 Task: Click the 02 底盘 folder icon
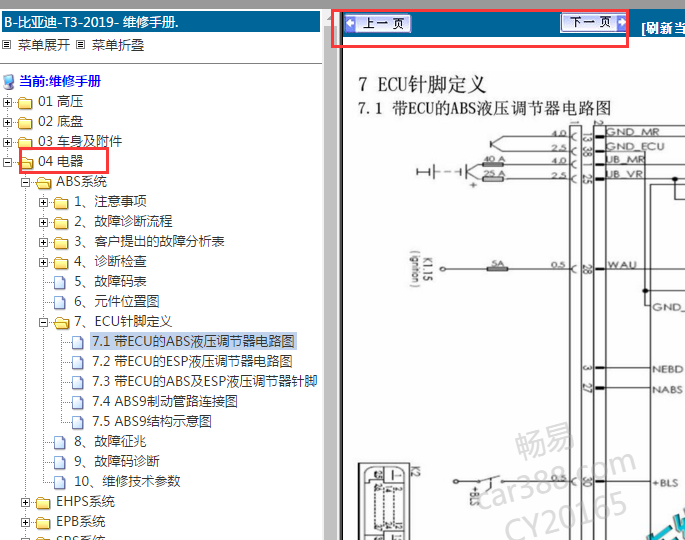(x=25, y=123)
